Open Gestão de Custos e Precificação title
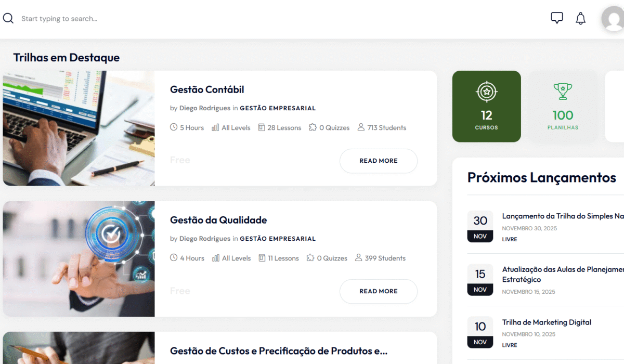624x364 pixels. 279,351
